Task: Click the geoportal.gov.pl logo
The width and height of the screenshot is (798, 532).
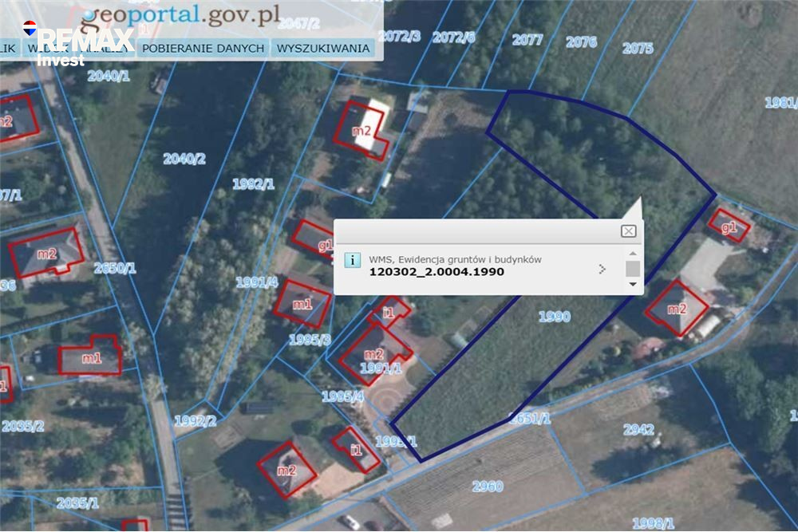Action: tap(181, 15)
